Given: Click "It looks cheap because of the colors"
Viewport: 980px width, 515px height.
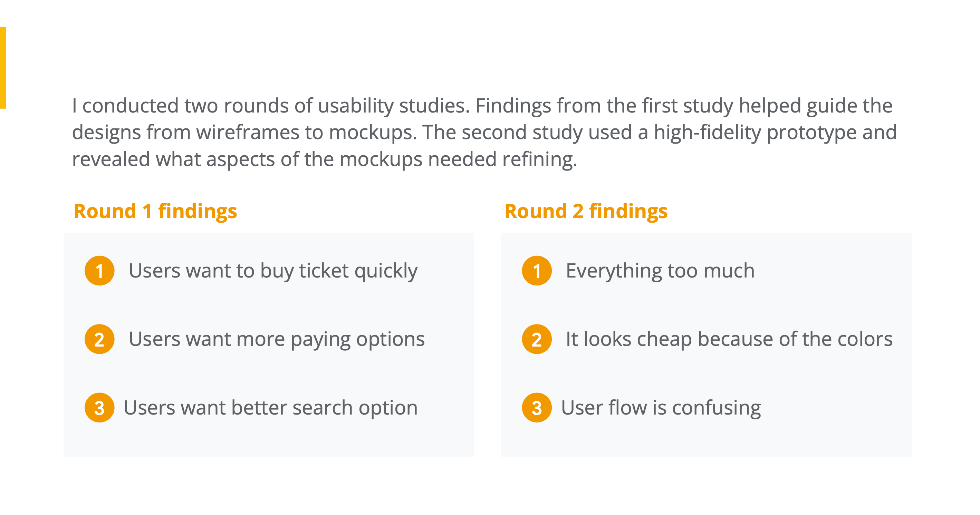Looking at the screenshot, I should [x=729, y=339].
